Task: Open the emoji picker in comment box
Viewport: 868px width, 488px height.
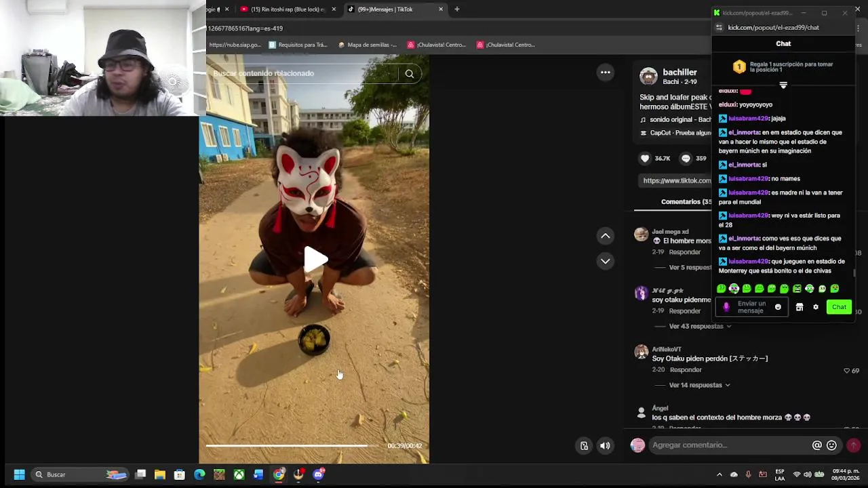Action: click(x=831, y=445)
